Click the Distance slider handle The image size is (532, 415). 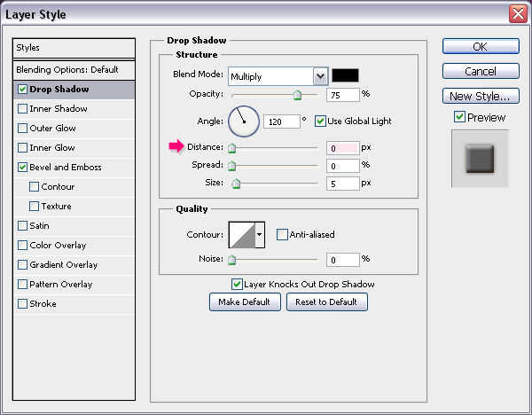click(x=231, y=148)
